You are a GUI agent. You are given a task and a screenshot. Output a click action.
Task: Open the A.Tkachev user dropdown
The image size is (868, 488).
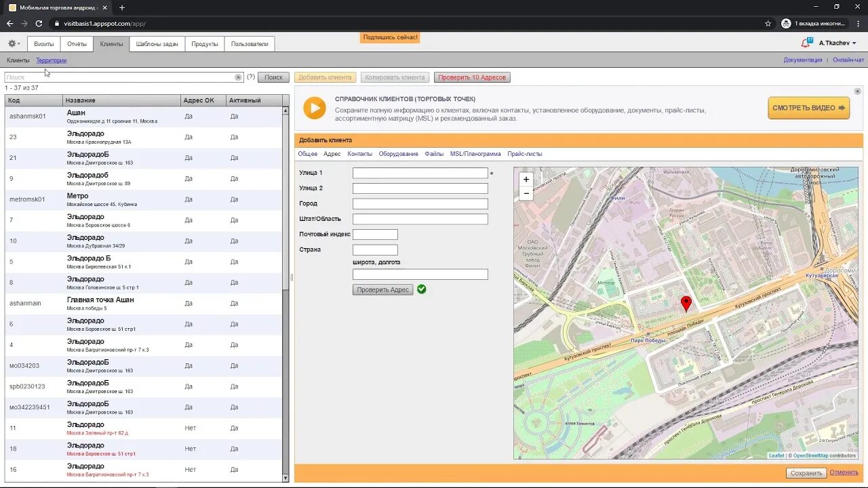point(837,43)
